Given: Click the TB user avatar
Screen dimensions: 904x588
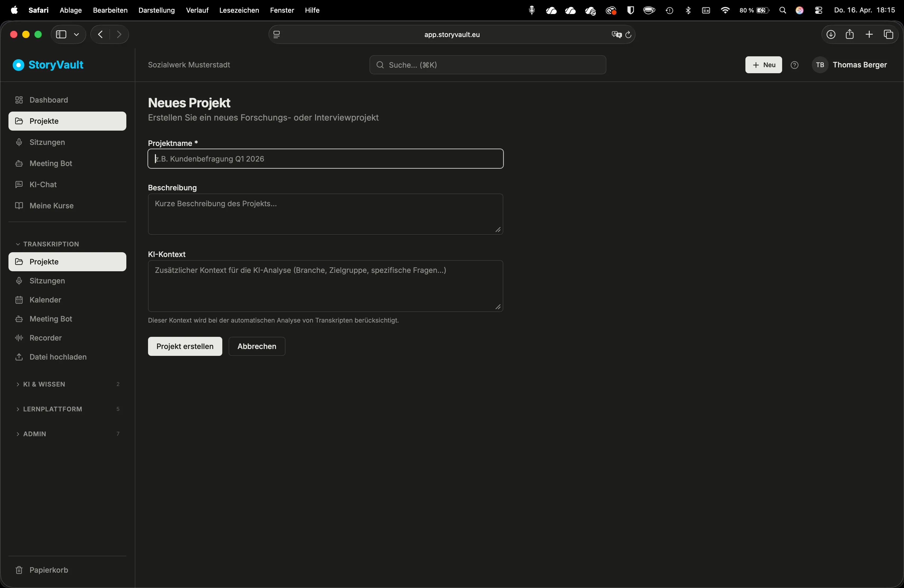Looking at the screenshot, I should click(x=820, y=65).
